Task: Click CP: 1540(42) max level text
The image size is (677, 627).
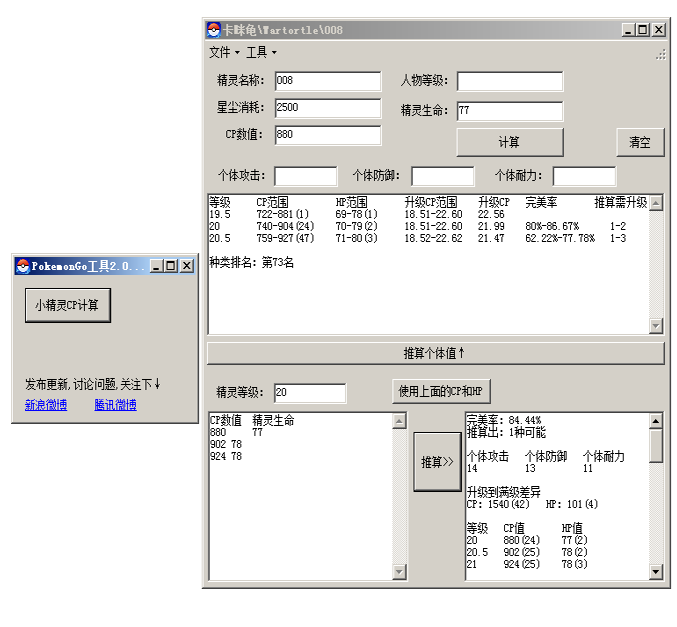Action: (x=498, y=504)
